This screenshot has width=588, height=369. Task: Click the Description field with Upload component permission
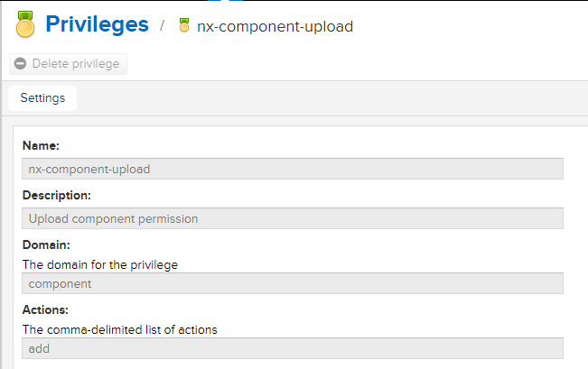pos(292,218)
